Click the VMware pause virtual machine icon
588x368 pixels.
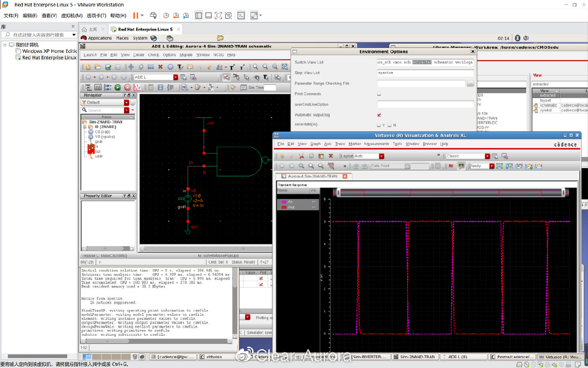pos(136,16)
